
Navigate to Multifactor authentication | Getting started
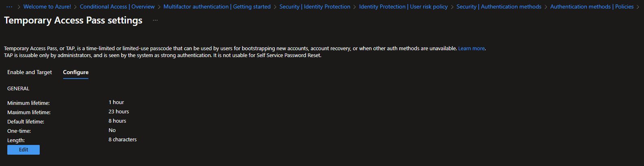tap(217, 7)
